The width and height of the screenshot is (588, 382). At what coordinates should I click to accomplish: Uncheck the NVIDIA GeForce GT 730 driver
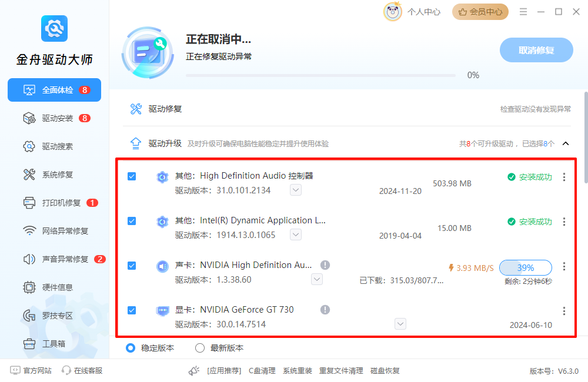pyautogui.click(x=132, y=310)
